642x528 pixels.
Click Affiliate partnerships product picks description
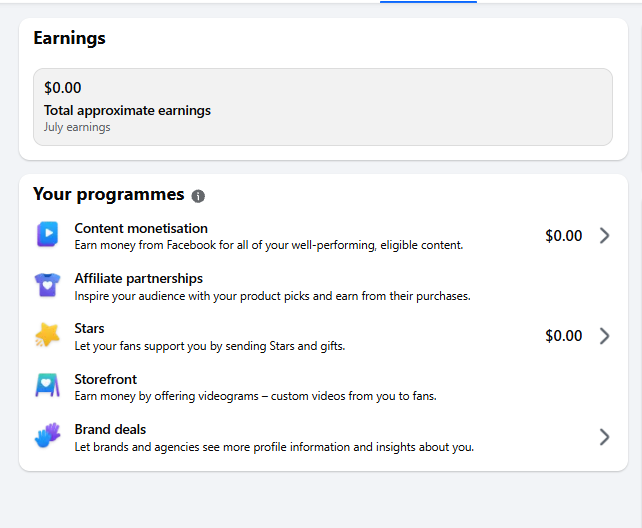coord(272,296)
